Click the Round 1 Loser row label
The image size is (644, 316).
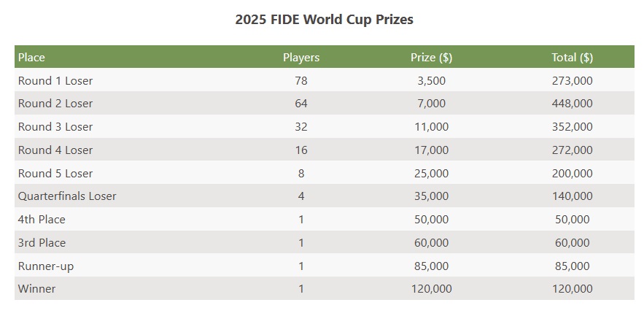click(55, 80)
